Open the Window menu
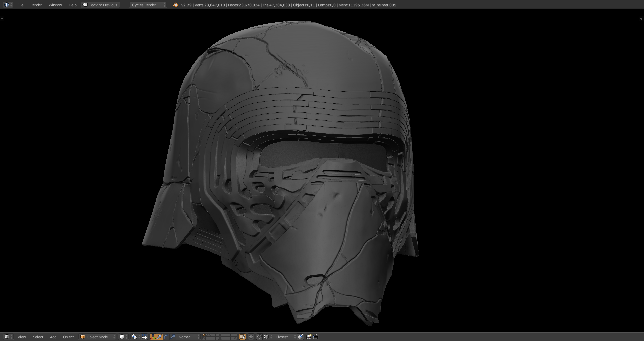The width and height of the screenshot is (644, 341). pyautogui.click(x=55, y=5)
